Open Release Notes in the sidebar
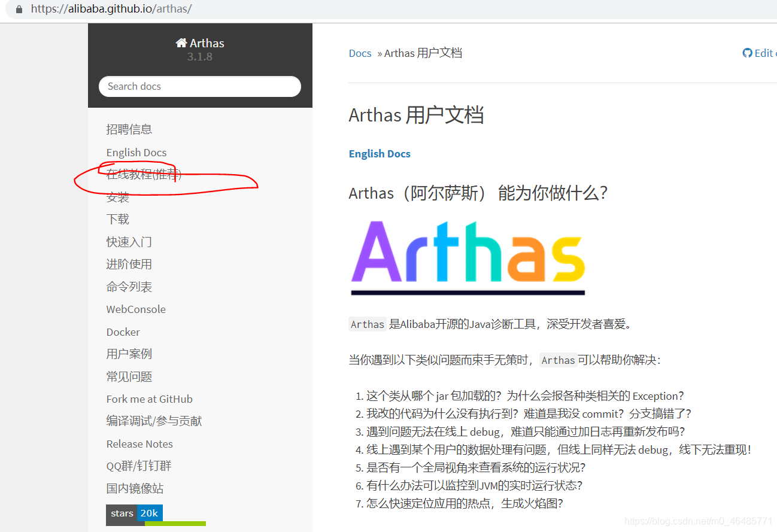The width and height of the screenshot is (777, 532). click(x=139, y=444)
